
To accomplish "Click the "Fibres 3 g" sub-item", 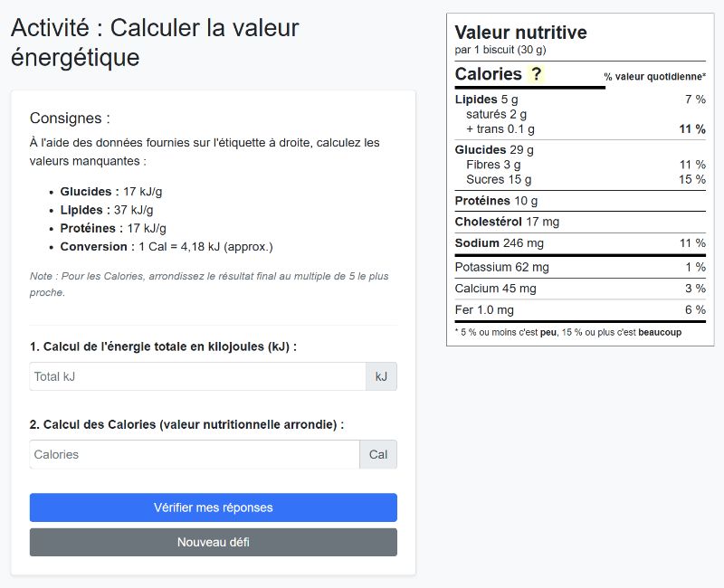I will pos(494,165).
